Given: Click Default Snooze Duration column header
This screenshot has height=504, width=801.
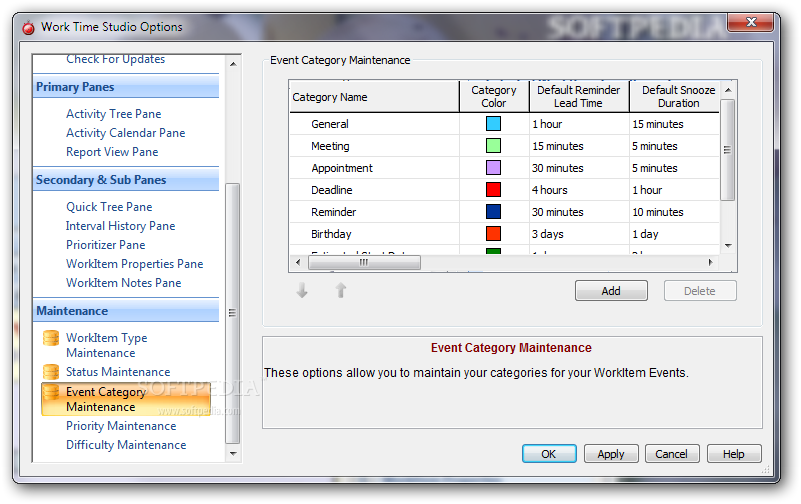Looking at the screenshot, I should [x=675, y=97].
